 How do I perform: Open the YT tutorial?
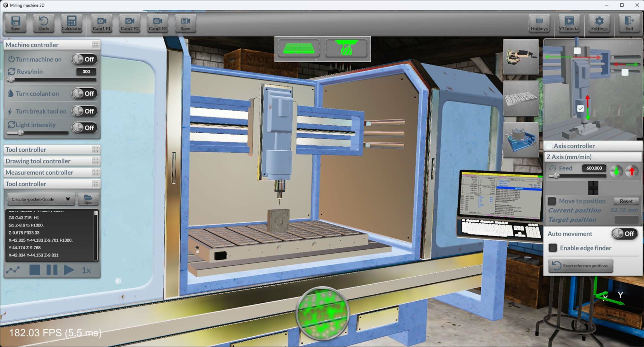coord(569,23)
